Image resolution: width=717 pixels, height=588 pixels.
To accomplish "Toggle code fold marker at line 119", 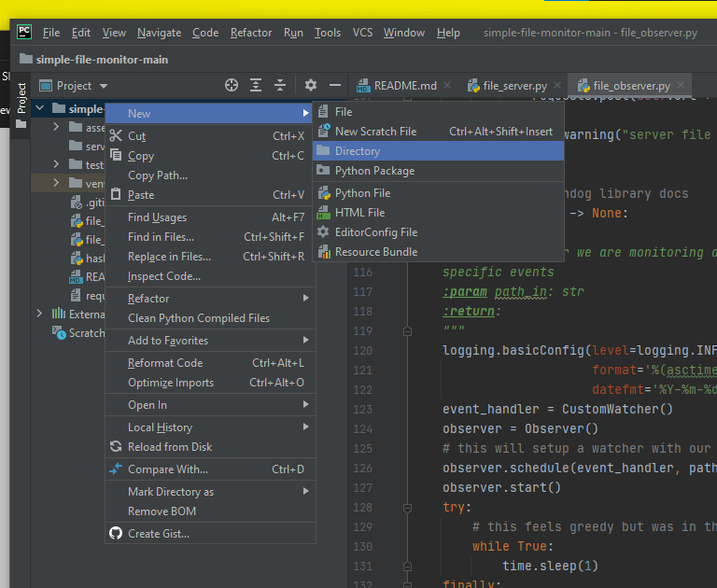I will (x=407, y=331).
